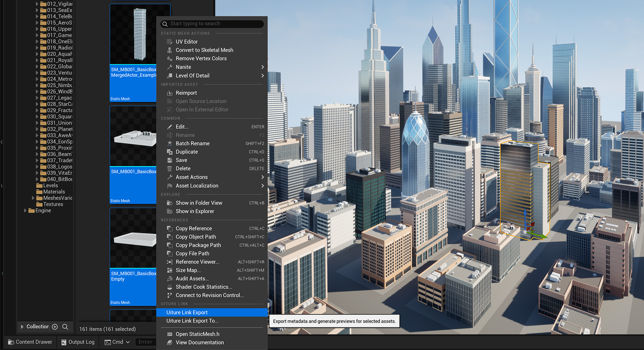This screenshot has width=644, height=350.
Task: Click the Delete trash icon
Action: (x=169, y=169)
